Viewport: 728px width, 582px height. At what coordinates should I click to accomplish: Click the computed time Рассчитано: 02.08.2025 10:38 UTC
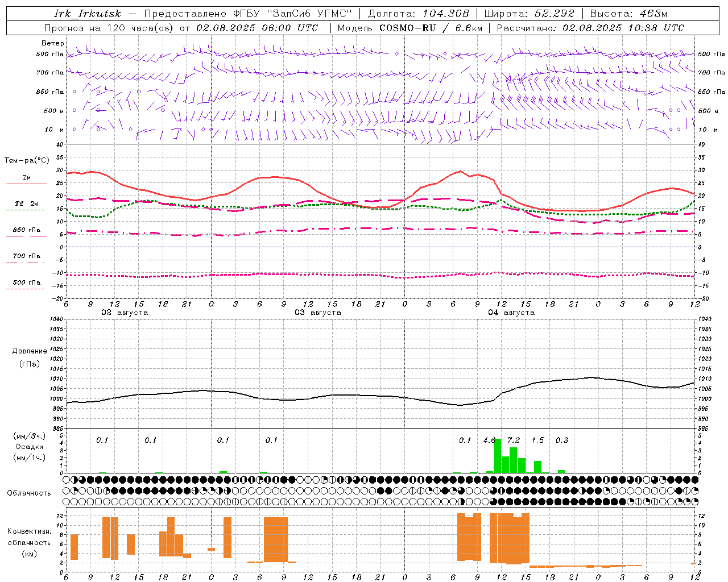tap(590, 28)
